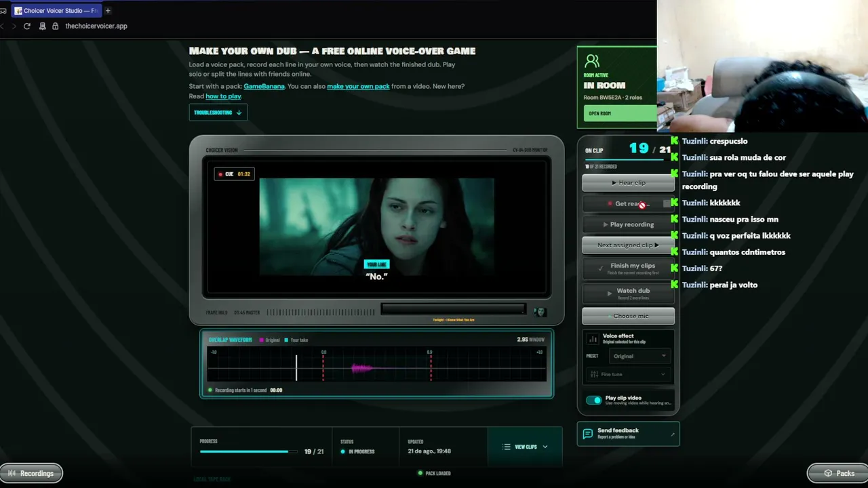Image resolution: width=868 pixels, height=488 pixels.
Task: Go to the next assigned clip
Action: [628, 245]
